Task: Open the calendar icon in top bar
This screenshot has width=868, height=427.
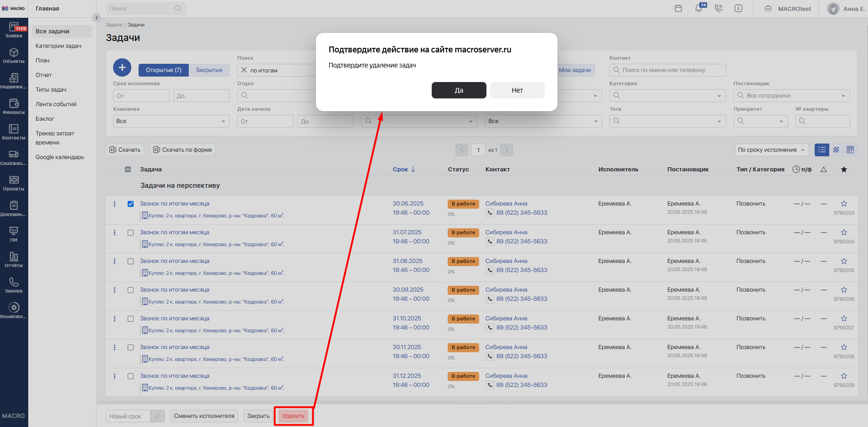Action: 678,8
